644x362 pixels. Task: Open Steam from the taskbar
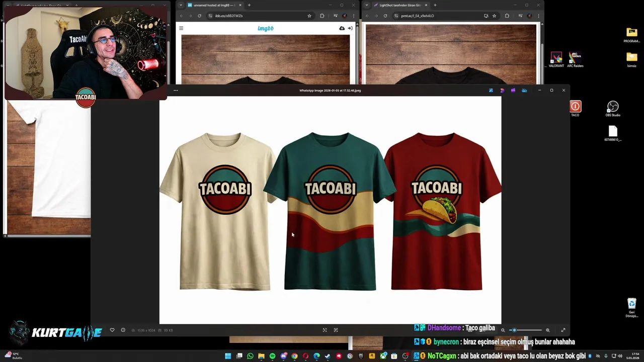(x=328, y=356)
